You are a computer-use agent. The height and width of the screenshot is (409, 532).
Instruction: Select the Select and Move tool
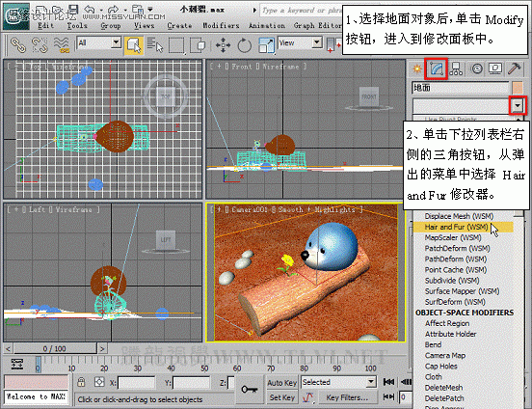click(223, 45)
